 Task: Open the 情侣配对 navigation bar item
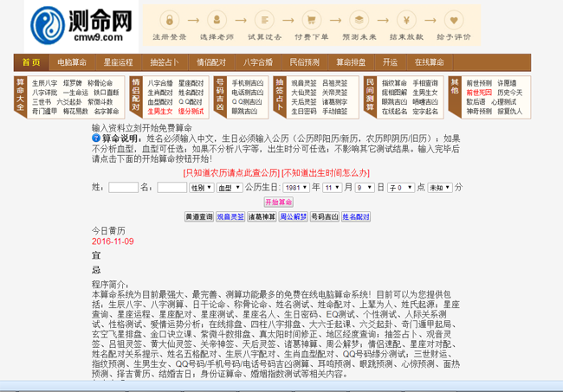(211, 62)
